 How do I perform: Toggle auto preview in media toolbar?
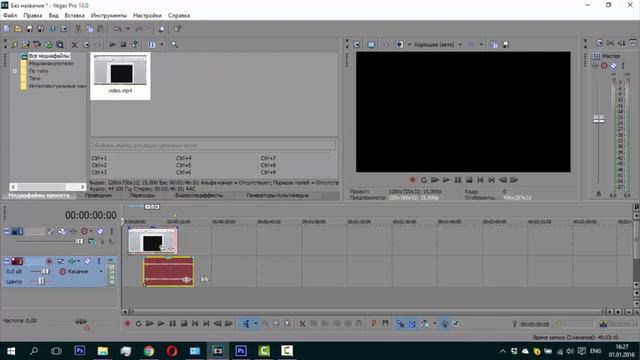(135, 44)
